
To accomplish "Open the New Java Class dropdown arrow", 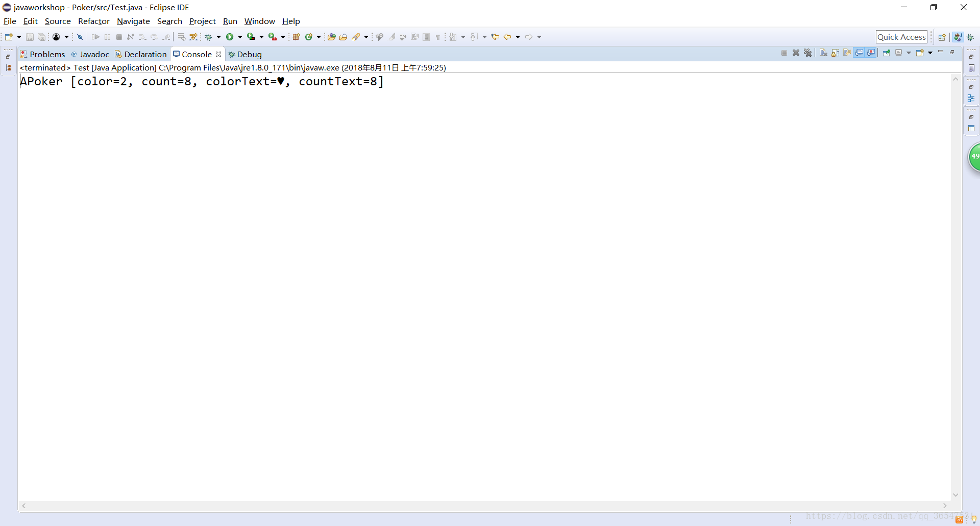I will tap(318, 37).
